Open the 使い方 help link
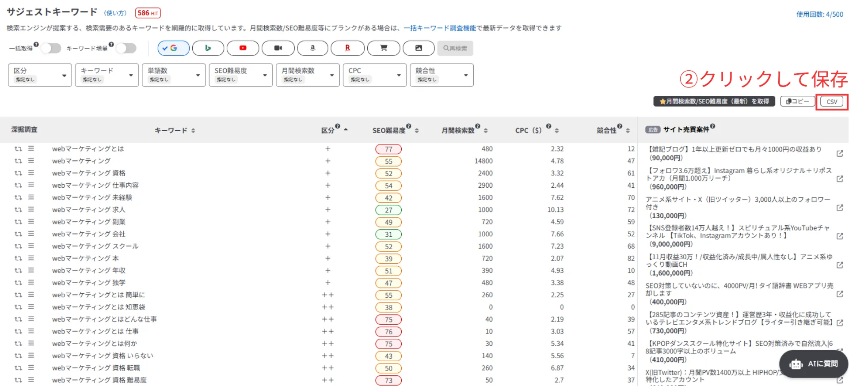 point(115,13)
